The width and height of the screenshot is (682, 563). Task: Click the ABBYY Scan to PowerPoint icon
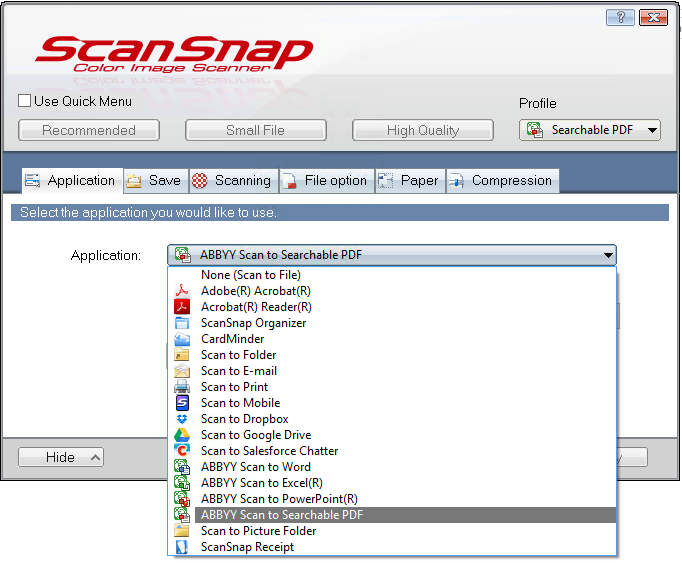pyautogui.click(x=182, y=499)
